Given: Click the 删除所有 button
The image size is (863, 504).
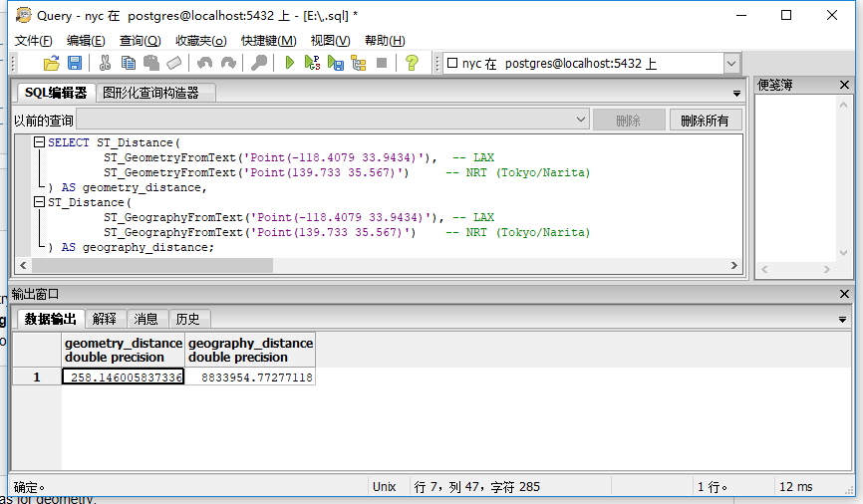Looking at the screenshot, I should point(705,120).
